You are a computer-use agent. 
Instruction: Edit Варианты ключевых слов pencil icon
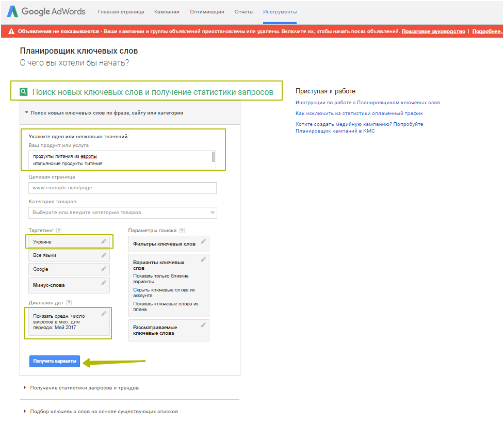(203, 259)
